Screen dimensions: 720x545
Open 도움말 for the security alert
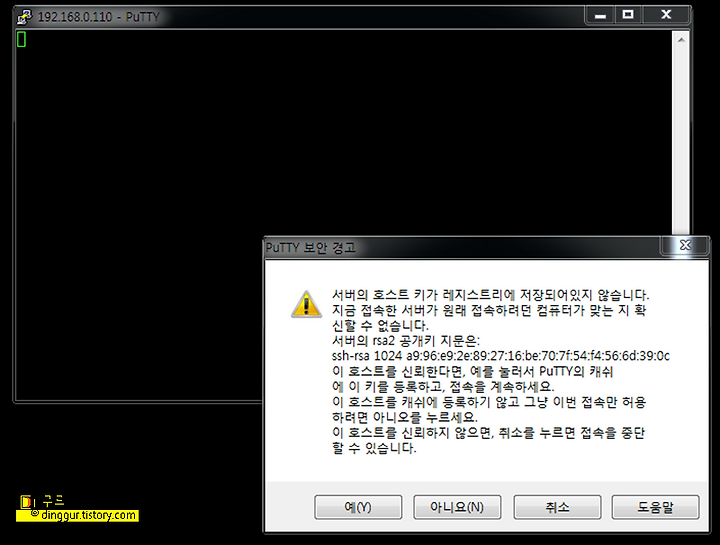tap(655, 507)
